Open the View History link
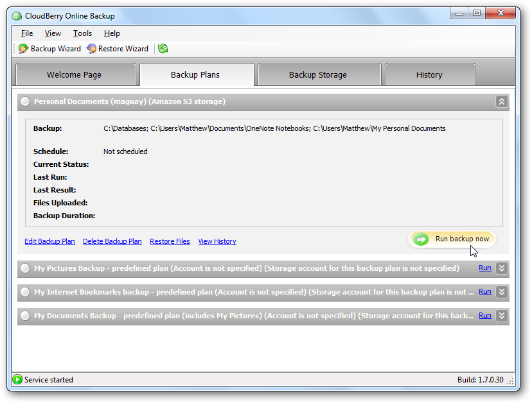The height and width of the screenshot is (403, 532). pos(217,241)
